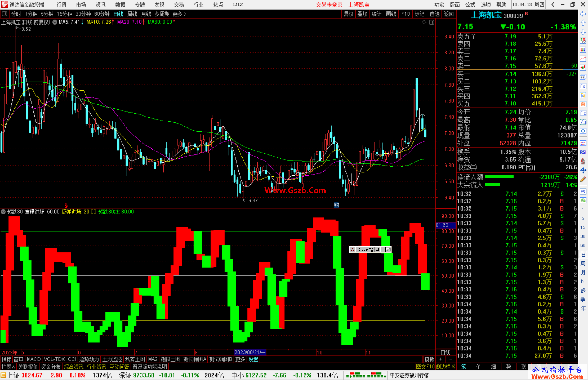Click the diamond icon atop the chart
This screenshot has height=380, width=588.
pos(424,22)
